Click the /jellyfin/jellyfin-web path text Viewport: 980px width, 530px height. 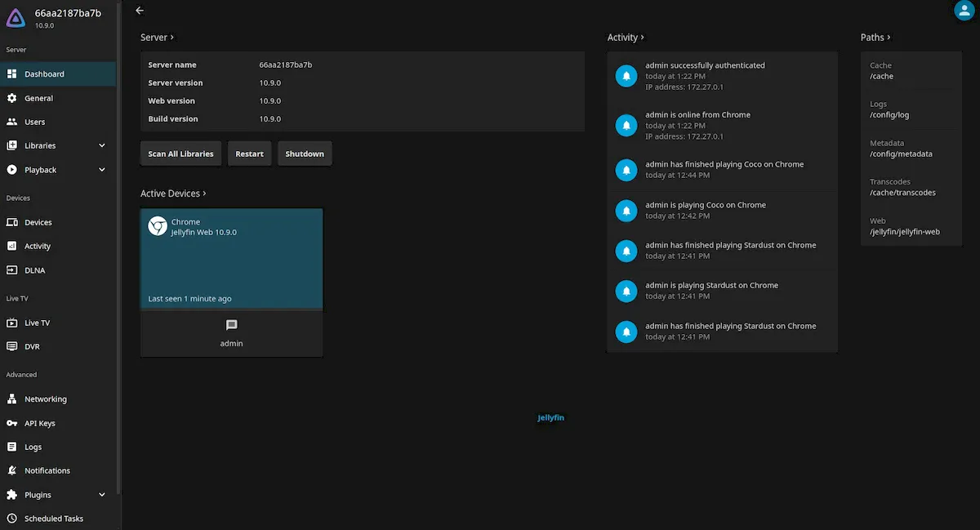click(905, 232)
